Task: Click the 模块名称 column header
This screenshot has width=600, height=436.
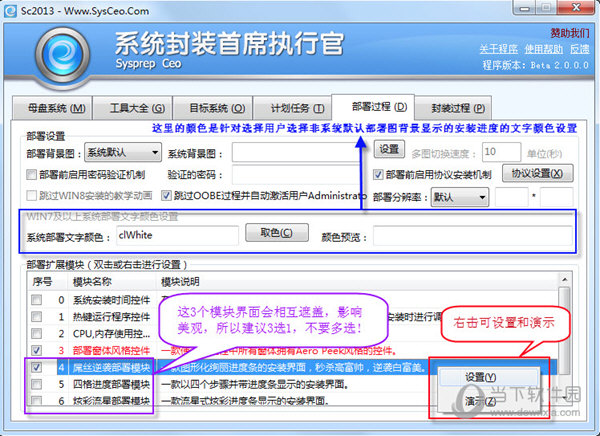Action: point(112,282)
